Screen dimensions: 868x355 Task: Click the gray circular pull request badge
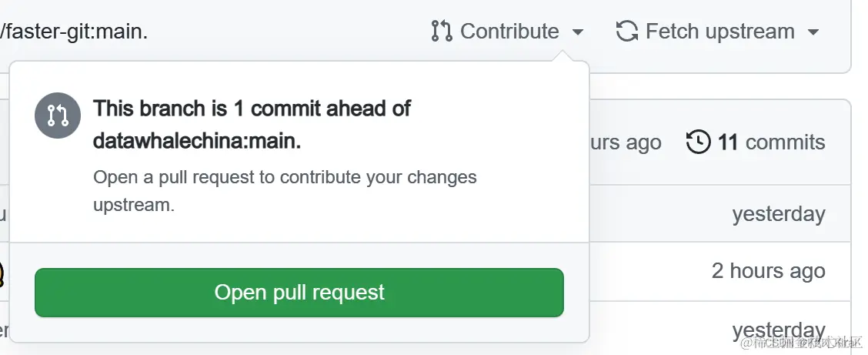click(x=58, y=116)
